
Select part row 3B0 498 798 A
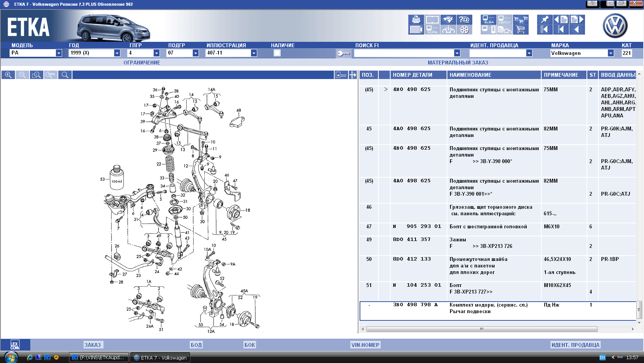498,311
